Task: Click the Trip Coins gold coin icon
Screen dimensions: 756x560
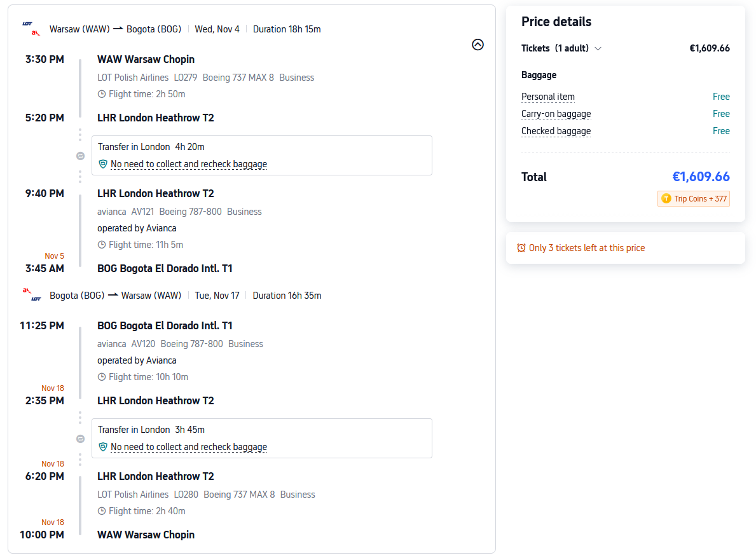Action: [666, 199]
